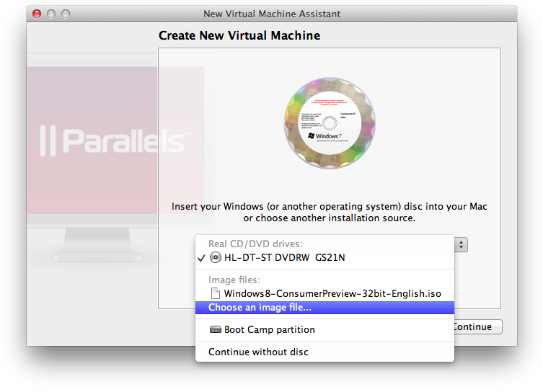Minimize the assistant window

[x=52, y=14]
